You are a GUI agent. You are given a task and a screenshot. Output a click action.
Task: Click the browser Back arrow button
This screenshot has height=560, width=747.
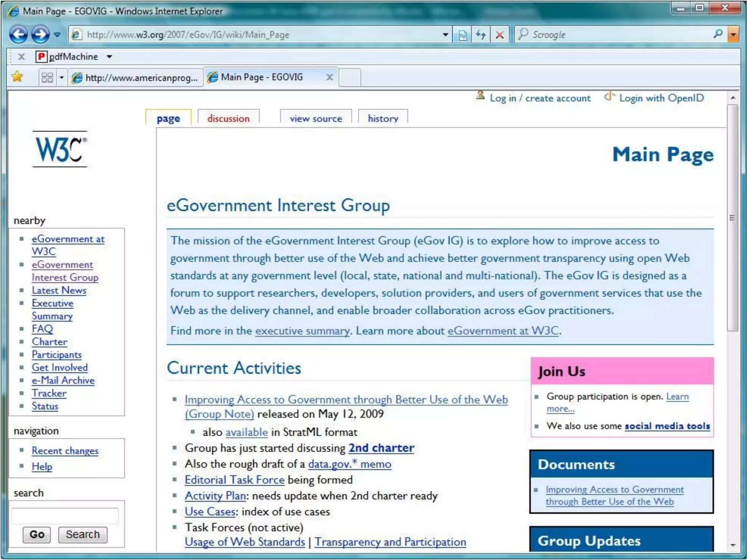[18, 35]
